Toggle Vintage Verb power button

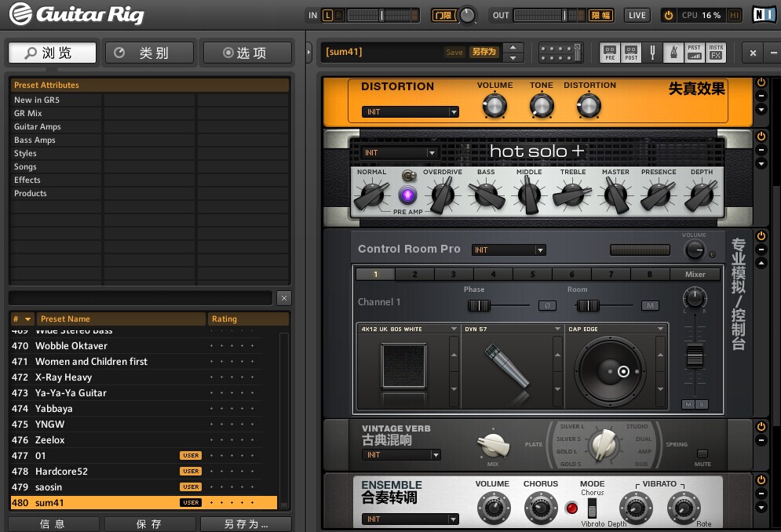pos(761,426)
